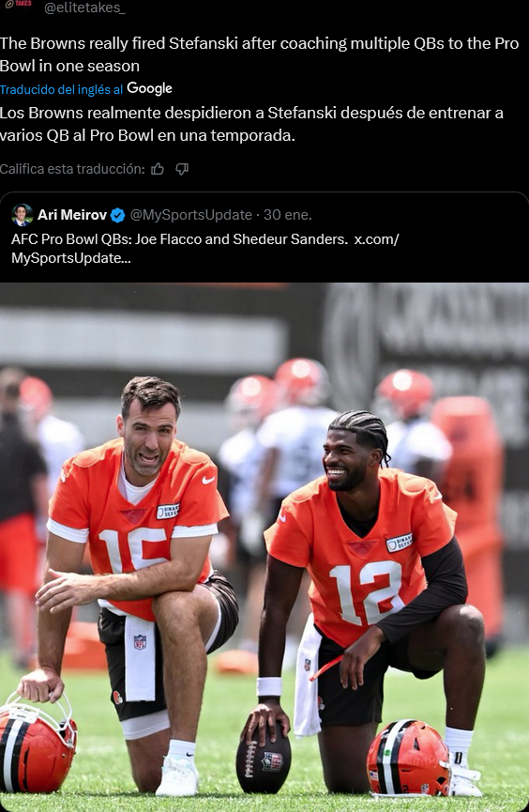Click the thumbs up translation rating icon

coord(158,169)
